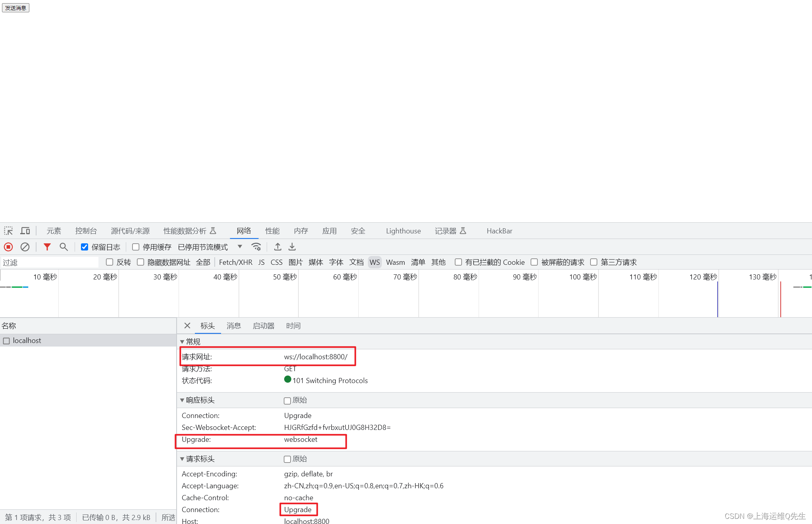Toggle the red filter funnel icon

coord(47,247)
